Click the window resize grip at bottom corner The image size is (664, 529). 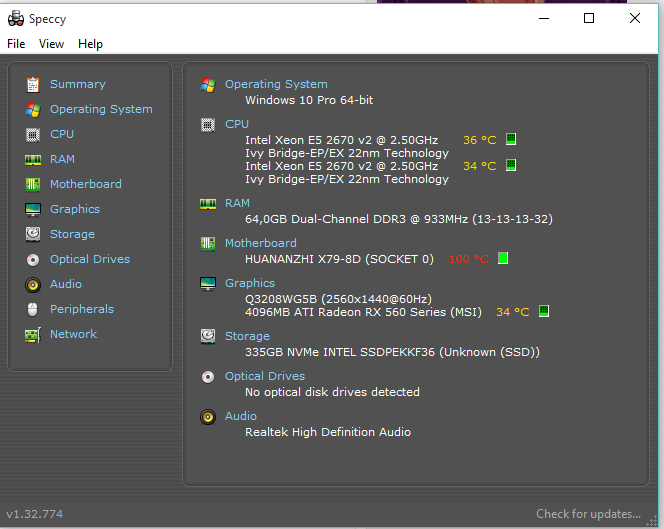pos(653,521)
